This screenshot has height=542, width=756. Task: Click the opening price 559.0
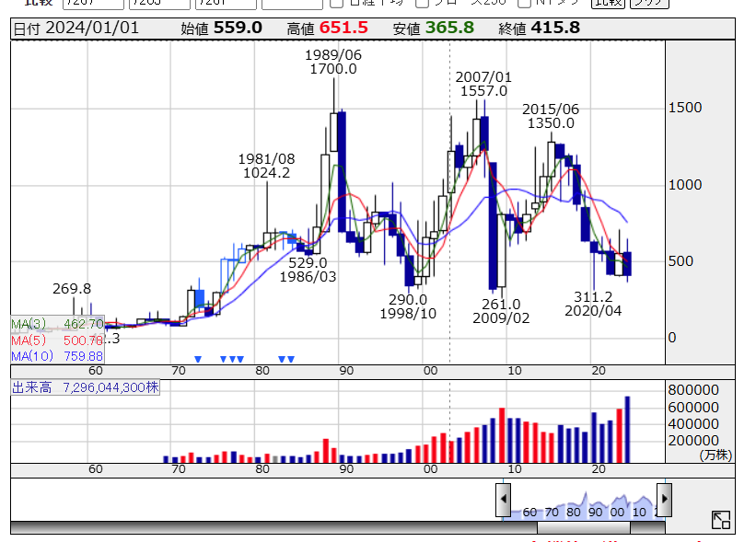pyautogui.click(x=238, y=28)
